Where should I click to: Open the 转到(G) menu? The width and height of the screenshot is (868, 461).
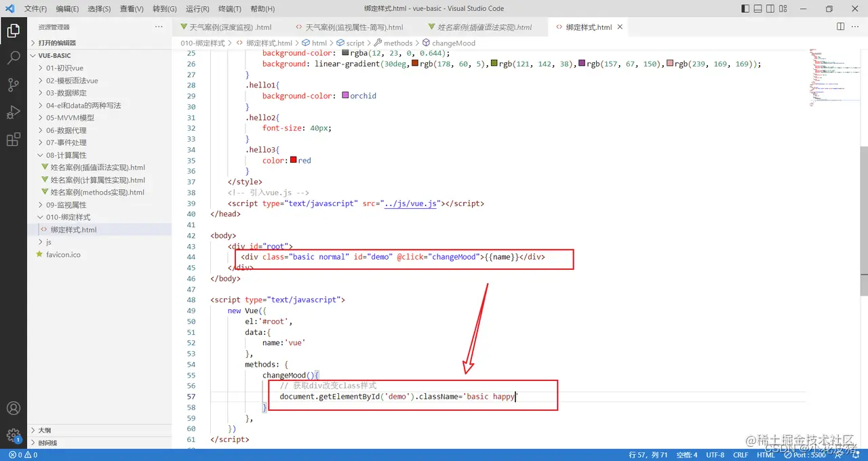165,9
